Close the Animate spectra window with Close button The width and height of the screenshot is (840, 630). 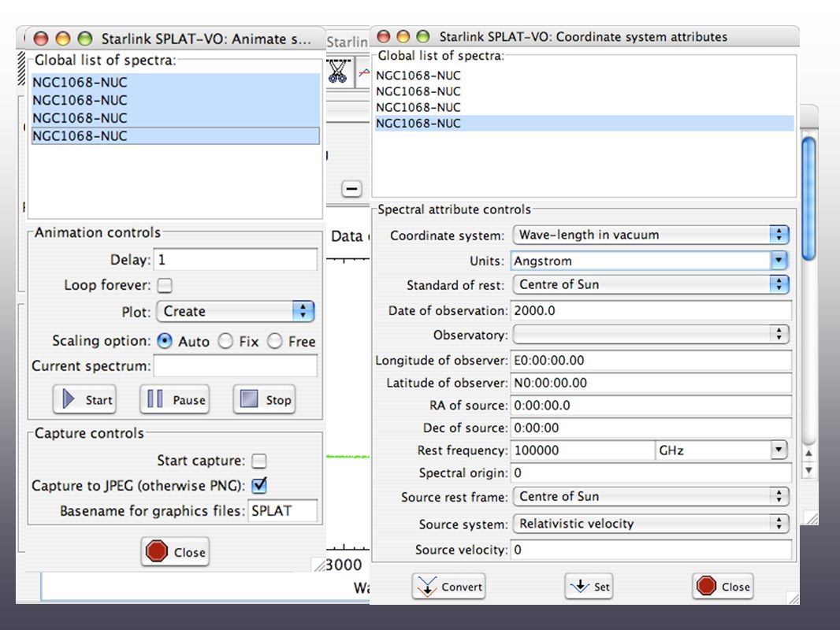pos(175,552)
